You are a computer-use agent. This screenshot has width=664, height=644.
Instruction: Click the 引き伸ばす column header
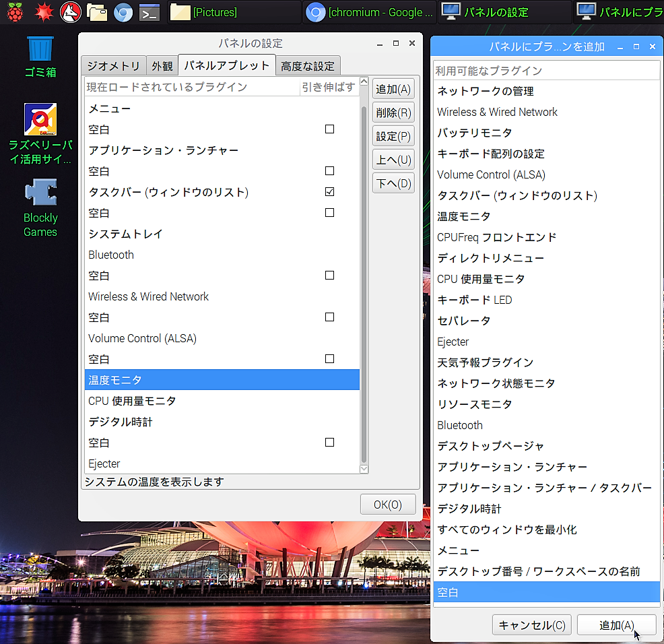[329, 87]
